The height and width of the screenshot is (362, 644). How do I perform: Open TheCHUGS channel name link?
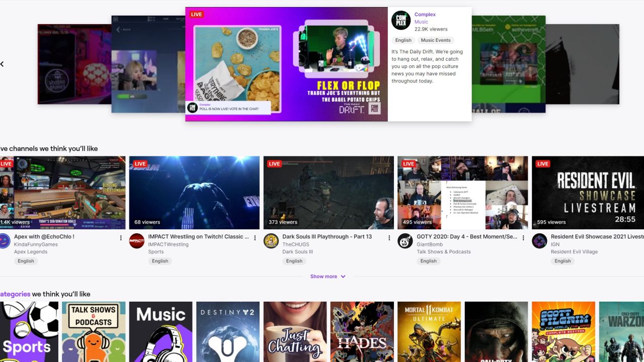pos(296,245)
